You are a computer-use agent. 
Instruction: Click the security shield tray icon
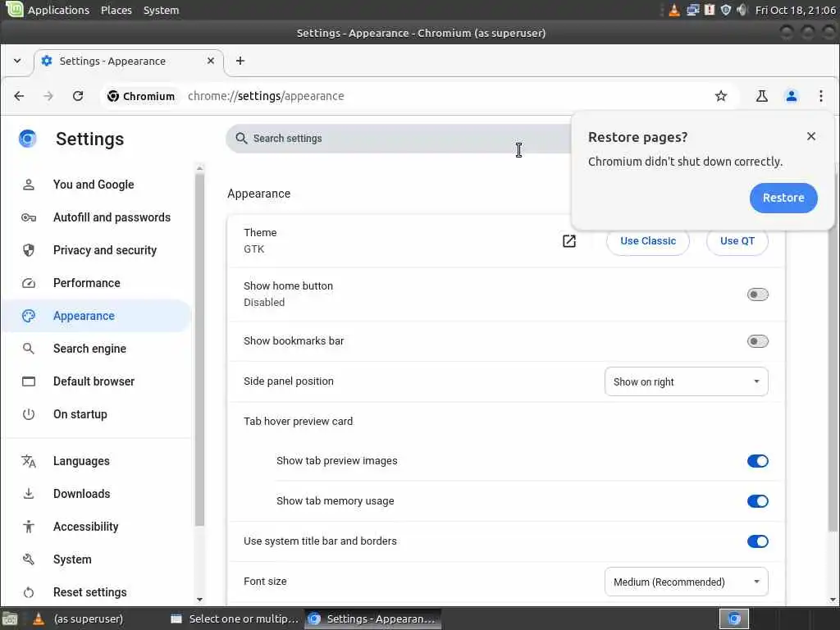(x=725, y=10)
